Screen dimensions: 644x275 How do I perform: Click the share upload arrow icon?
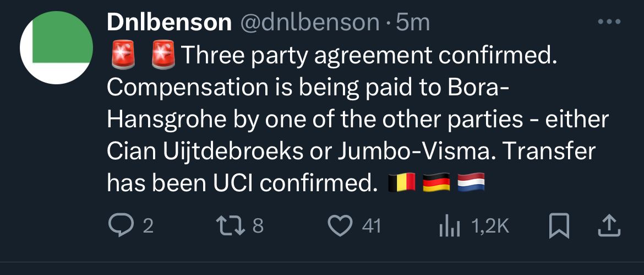(609, 225)
